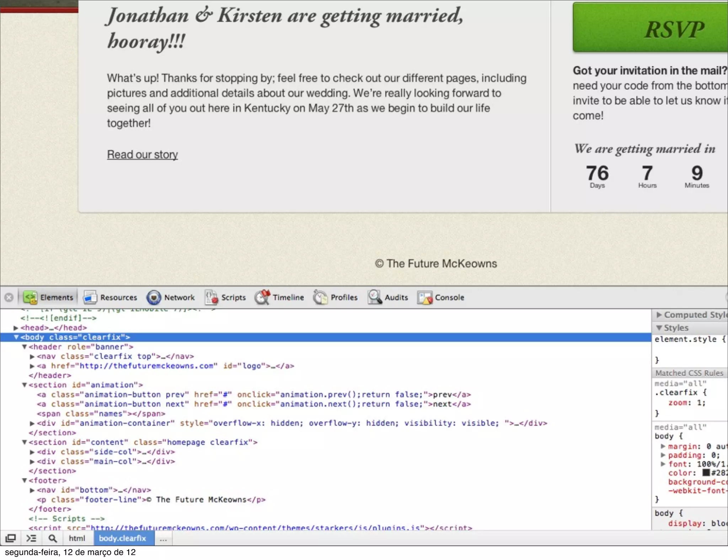728x560 pixels.
Task: Collapse the footer element node
Action: pyautogui.click(x=25, y=480)
